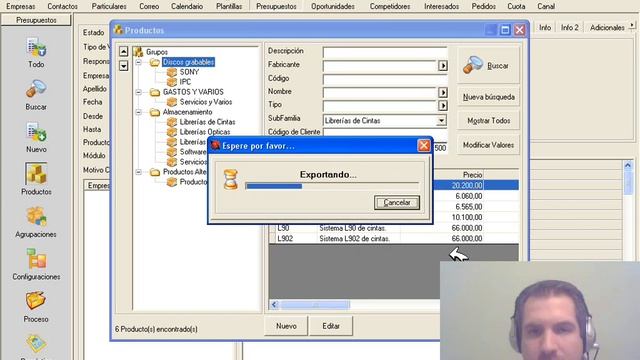Screen dimensions: 640x360
Task: Click the arrow button next to the Fabricante field
Action: coord(442,66)
